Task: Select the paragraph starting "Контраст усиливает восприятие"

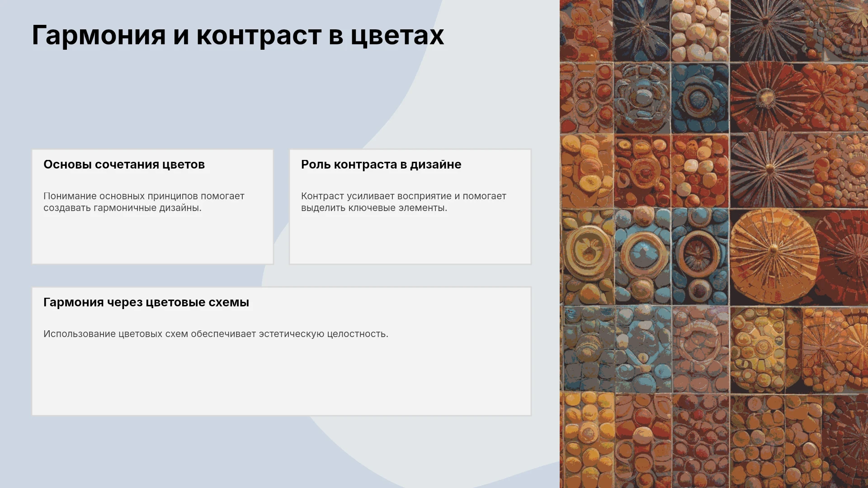Action: tap(404, 202)
